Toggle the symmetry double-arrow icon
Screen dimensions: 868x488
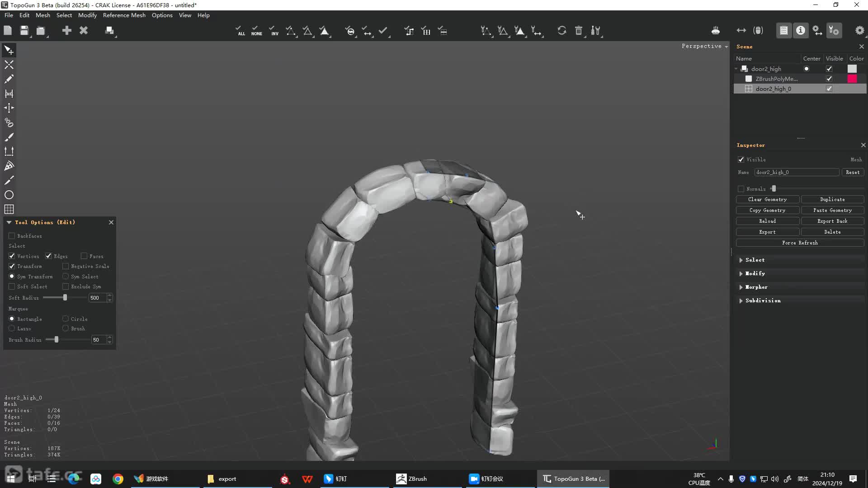[741, 30]
